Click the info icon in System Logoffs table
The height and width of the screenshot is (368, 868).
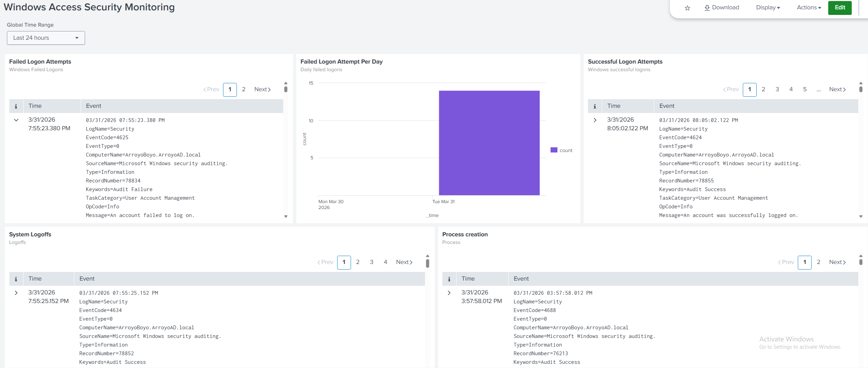coord(16,279)
